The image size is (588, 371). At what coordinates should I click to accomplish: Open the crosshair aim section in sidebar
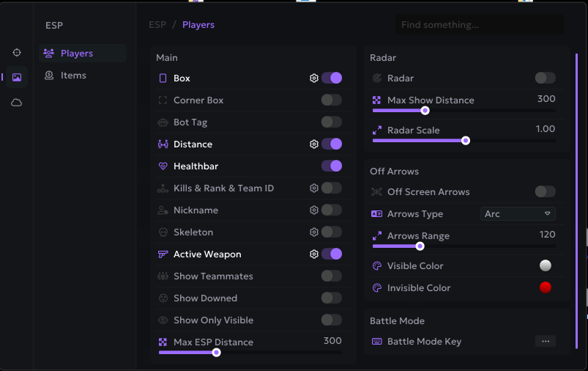(16, 53)
